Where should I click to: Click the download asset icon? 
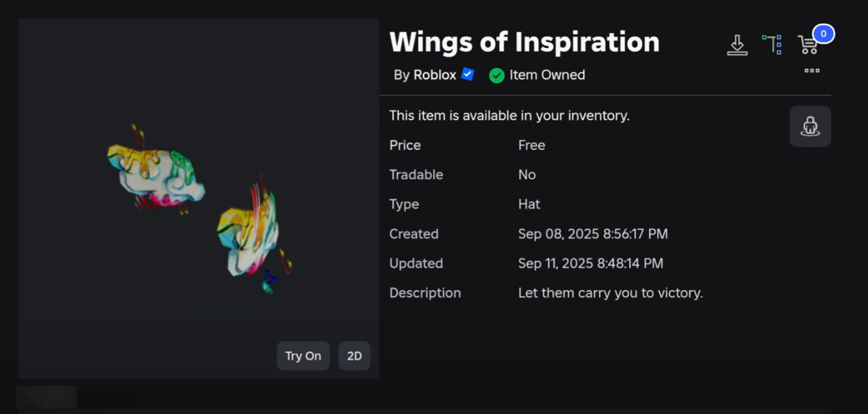click(737, 45)
